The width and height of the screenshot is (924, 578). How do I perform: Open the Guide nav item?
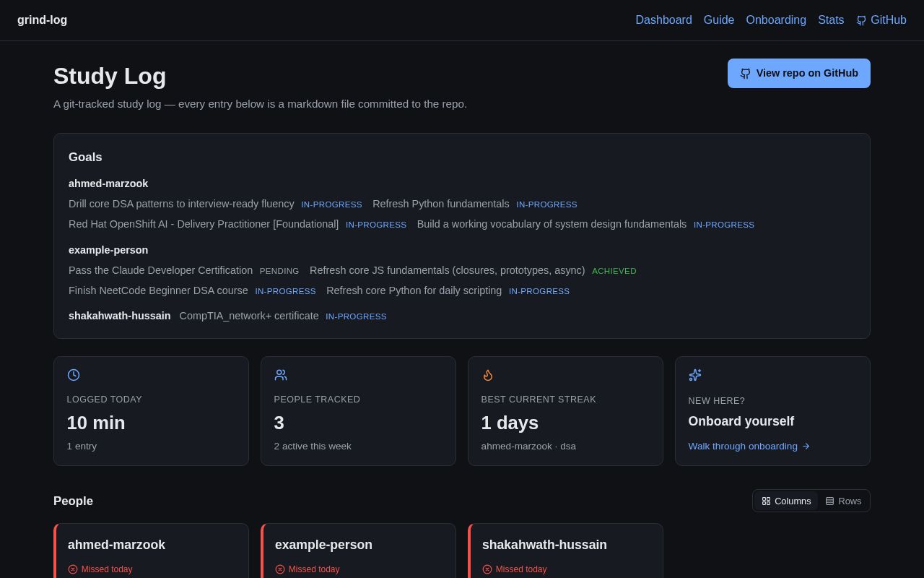719,20
